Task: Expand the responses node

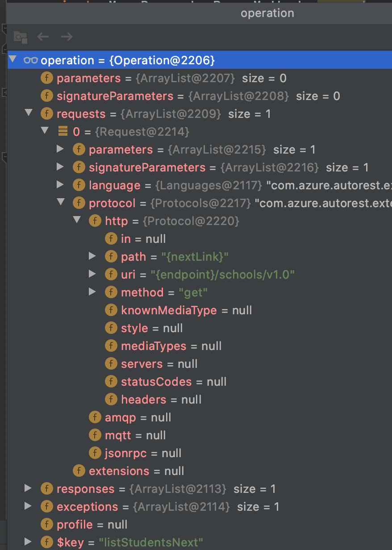Action: tap(29, 488)
